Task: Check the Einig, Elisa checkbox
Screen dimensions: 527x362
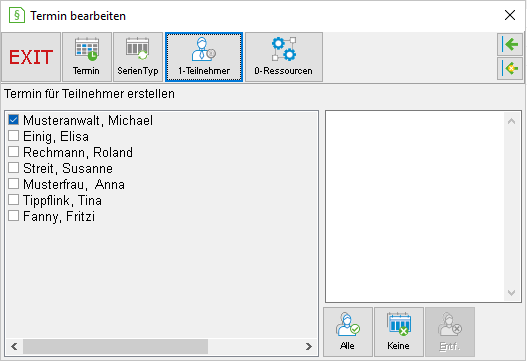Action: coord(13,136)
